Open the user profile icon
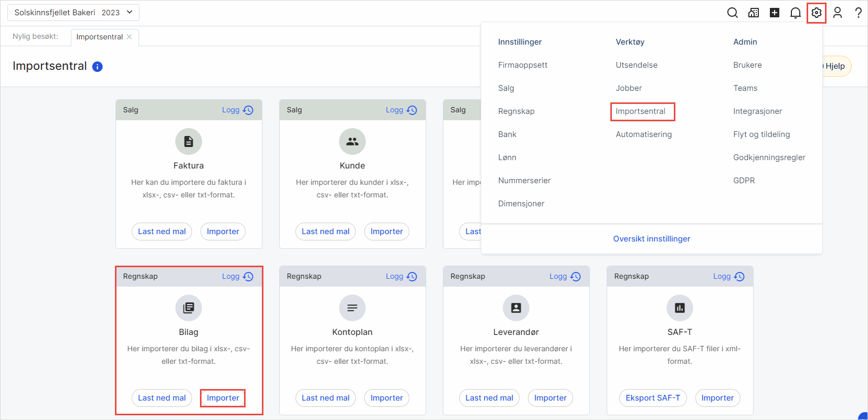 coord(837,13)
